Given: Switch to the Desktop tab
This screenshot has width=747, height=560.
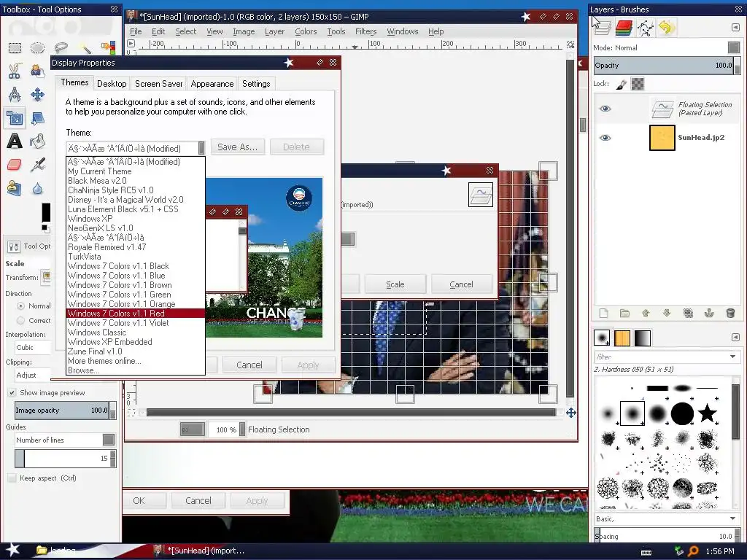Looking at the screenshot, I should click(112, 84).
